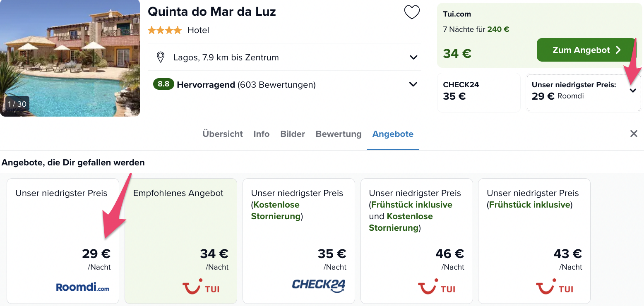Image resolution: width=644 pixels, height=306 pixels.
Task: Select the Info tab
Action: [x=262, y=134]
